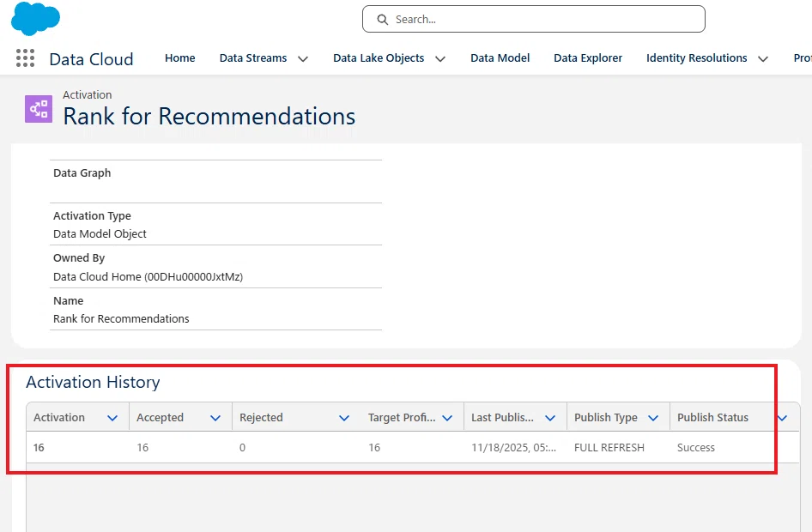Viewport: 812px width, 532px height.
Task: Click the purple Activation record icon
Action: (39, 109)
